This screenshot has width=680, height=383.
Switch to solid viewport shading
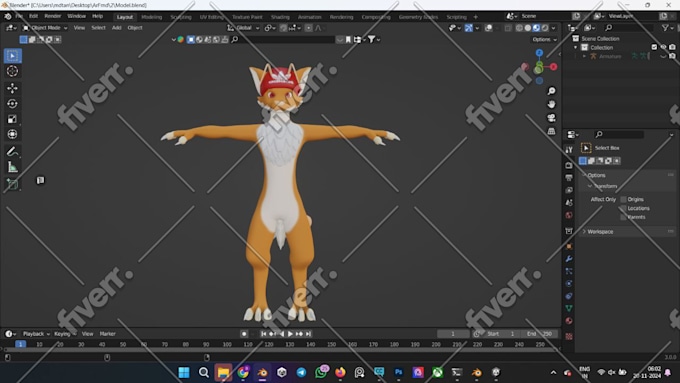point(528,28)
